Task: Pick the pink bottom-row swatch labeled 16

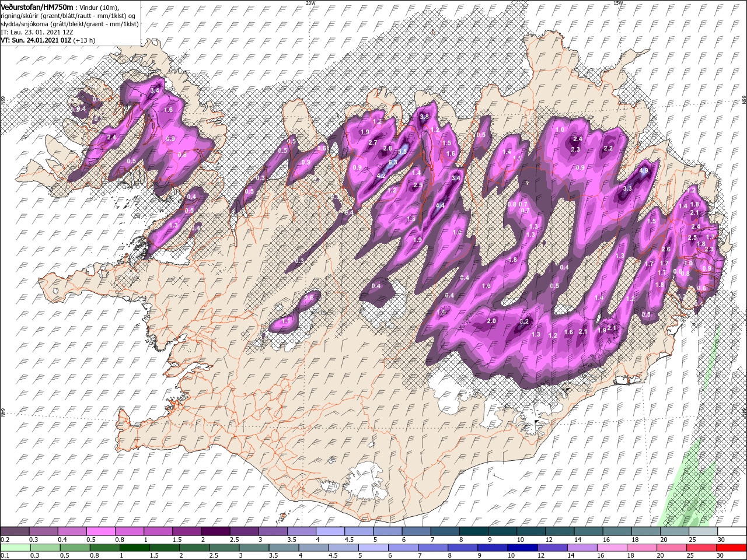Action: point(612,548)
